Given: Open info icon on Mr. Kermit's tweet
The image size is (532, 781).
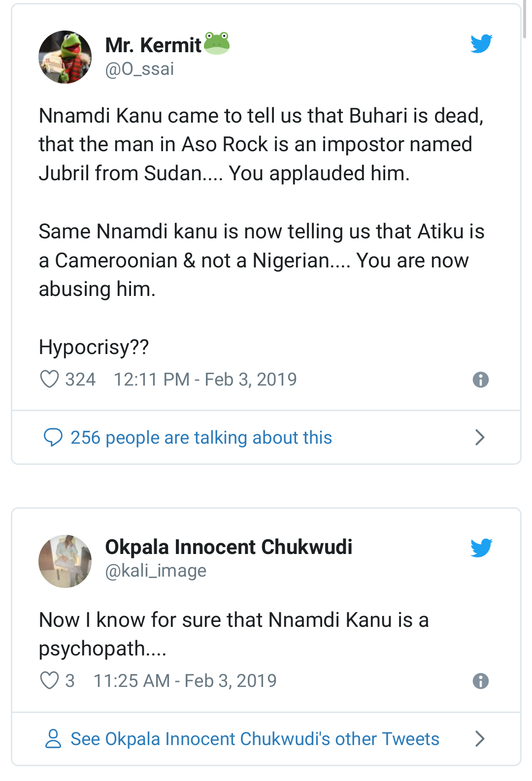Looking at the screenshot, I should coord(480,380).
